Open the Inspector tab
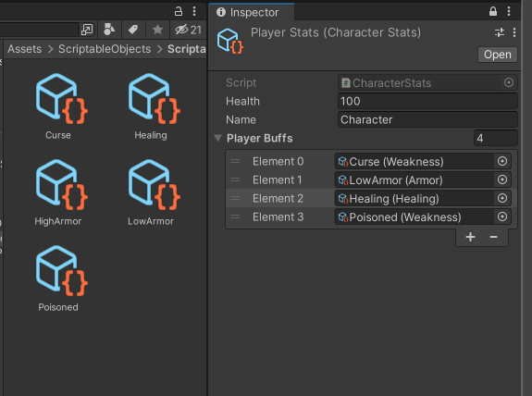Viewport: 532px width, 396px height. [252, 12]
